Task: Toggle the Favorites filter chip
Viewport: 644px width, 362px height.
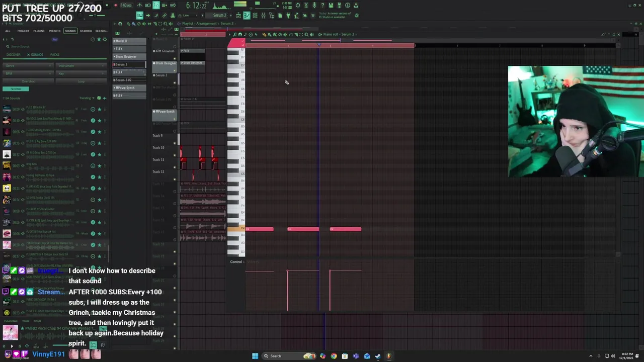Action: click(x=16, y=89)
